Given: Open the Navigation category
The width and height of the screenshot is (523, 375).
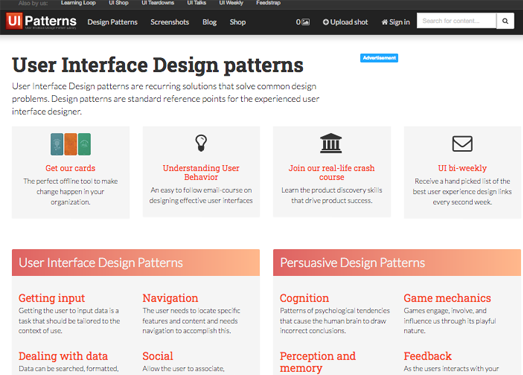Looking at the screenshot, I should [170, 298].
